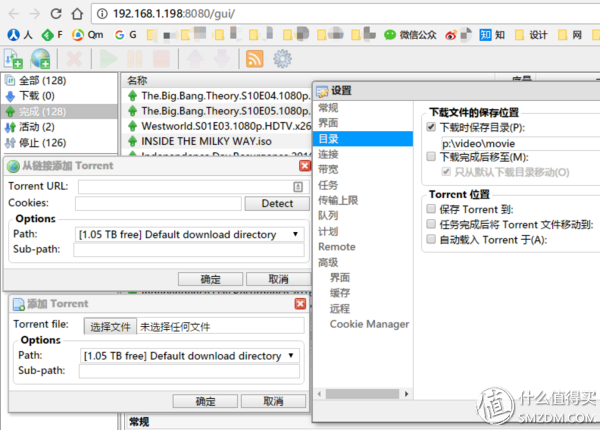The height and width of the screenshot is (430, 600).
Task: Click the site info icon in address bar
Action: pyautogui.click(x=102, y=14)
